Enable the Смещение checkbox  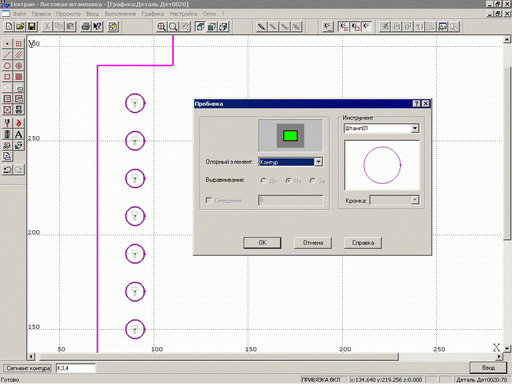(209, 200)
